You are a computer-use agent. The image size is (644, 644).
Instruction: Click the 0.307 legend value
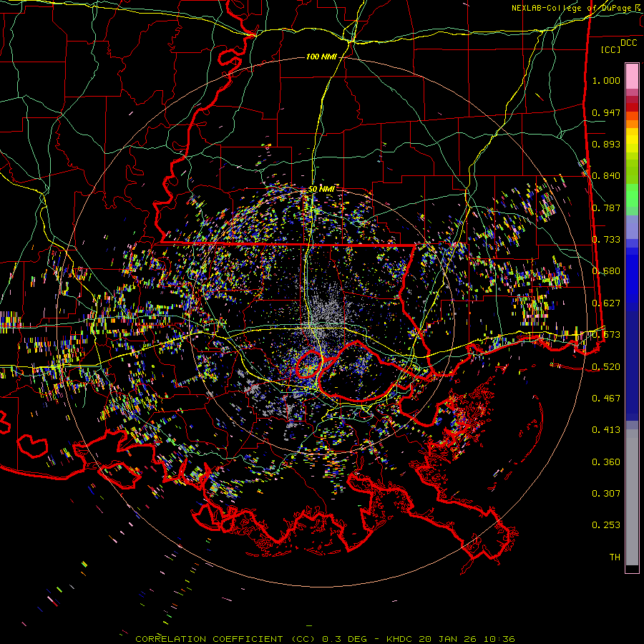coord(606,494)
